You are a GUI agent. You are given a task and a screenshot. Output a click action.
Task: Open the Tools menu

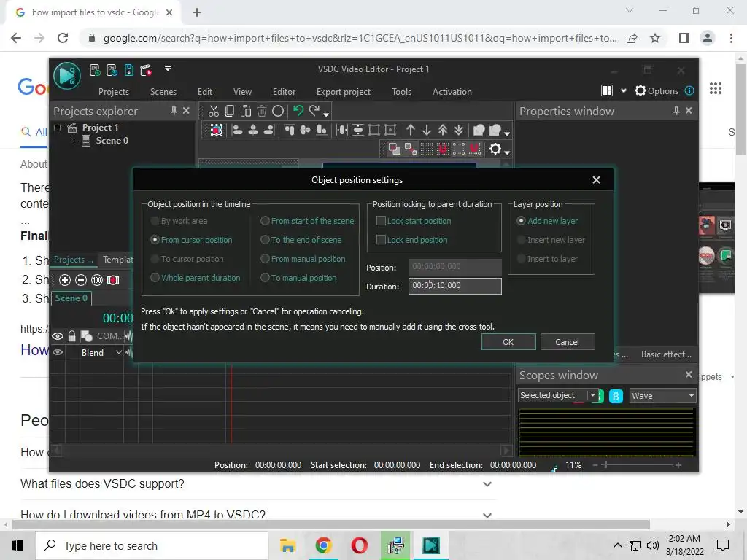click(x=401, y=92)
